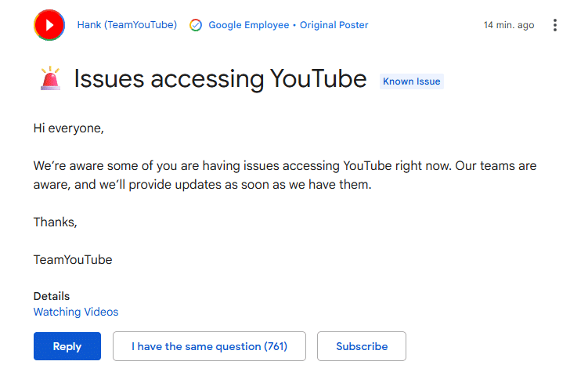Click the 14 min. ago timestamp
588x383 pixels.
(x=509, y=25)
